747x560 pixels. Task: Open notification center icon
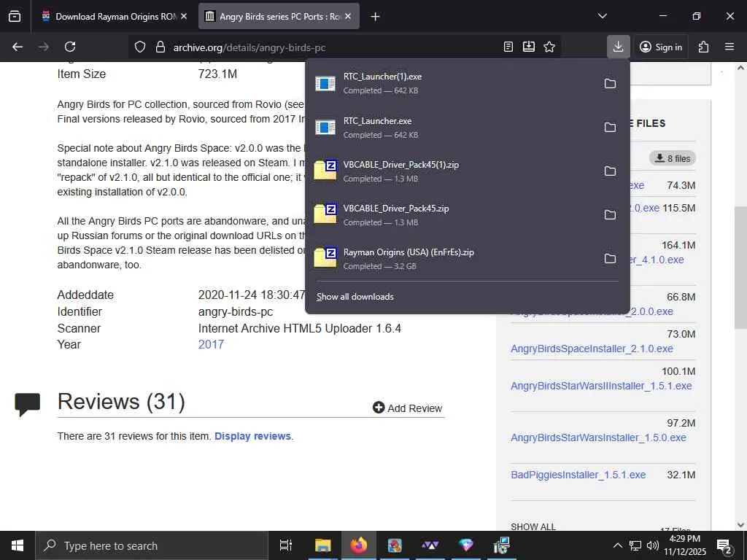724,546
